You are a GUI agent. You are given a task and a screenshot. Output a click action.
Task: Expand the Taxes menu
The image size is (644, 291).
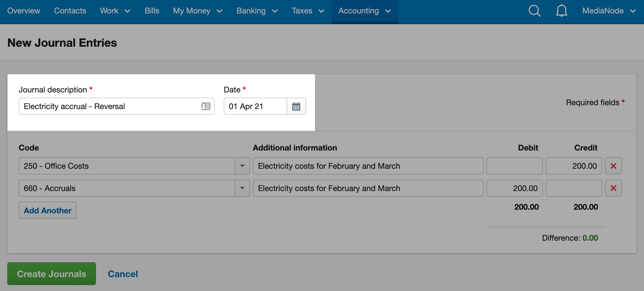308,11
